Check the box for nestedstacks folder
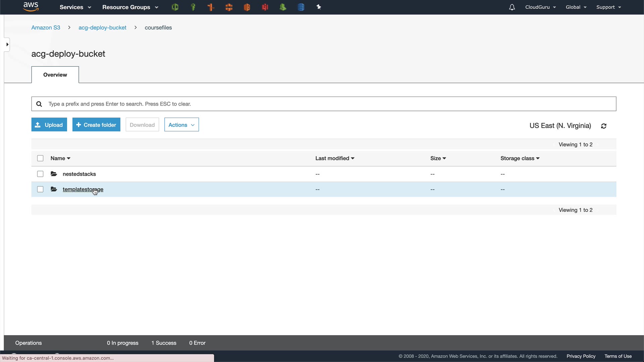Image resolution: width=644 pixels, height=362 pixels. pos(40,174)
